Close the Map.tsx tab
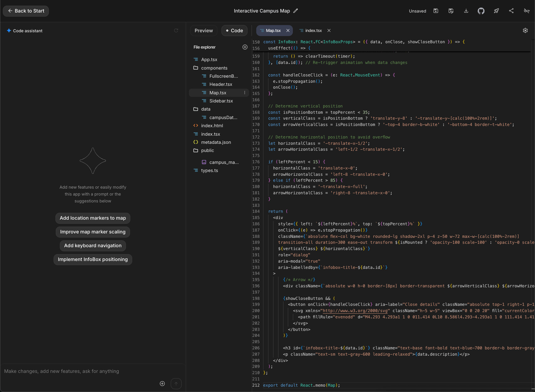The width and height of the screenshot is (535, 392). point(288,30)
